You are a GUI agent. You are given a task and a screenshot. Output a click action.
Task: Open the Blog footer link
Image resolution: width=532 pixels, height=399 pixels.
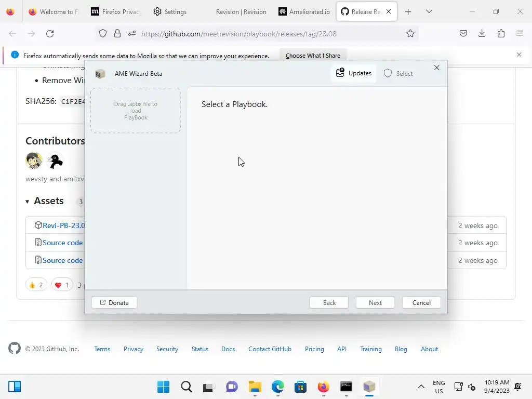tap(401, 349)
